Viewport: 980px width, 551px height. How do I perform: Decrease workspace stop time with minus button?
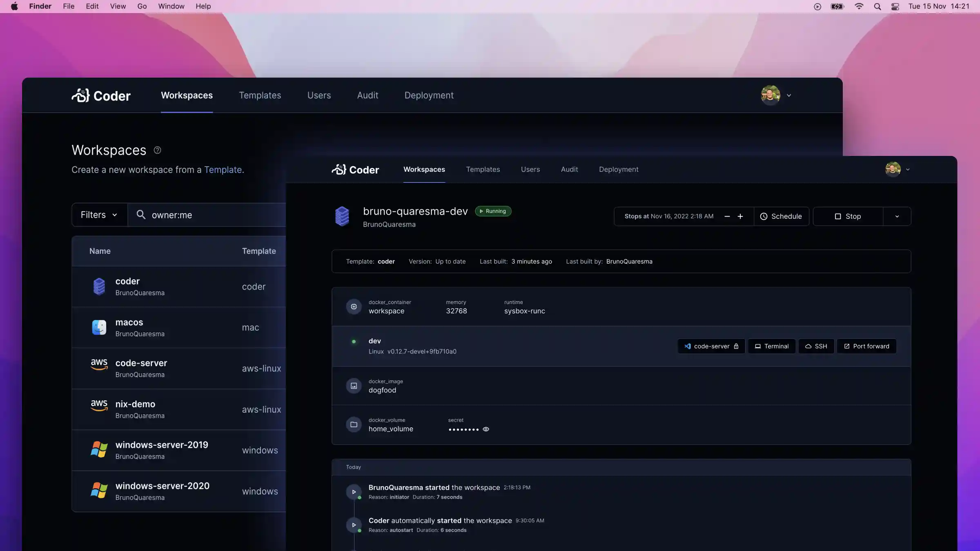(x=727, y=216)
